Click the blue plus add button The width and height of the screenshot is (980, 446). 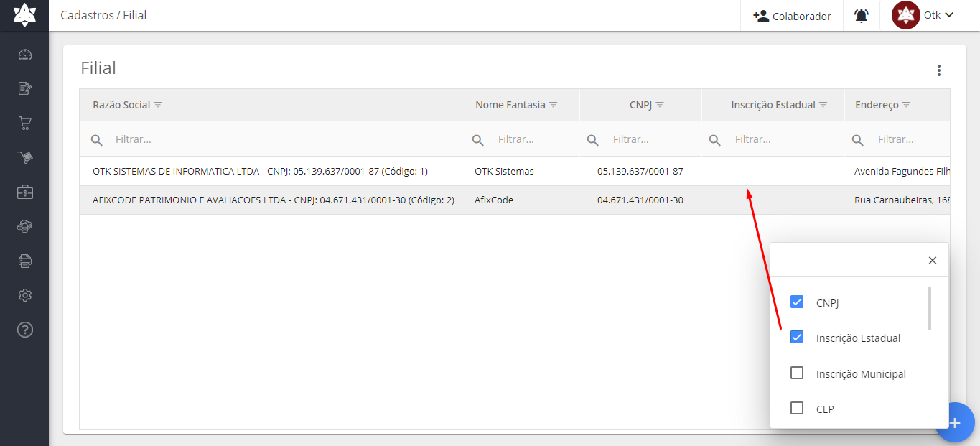[955, 422]
